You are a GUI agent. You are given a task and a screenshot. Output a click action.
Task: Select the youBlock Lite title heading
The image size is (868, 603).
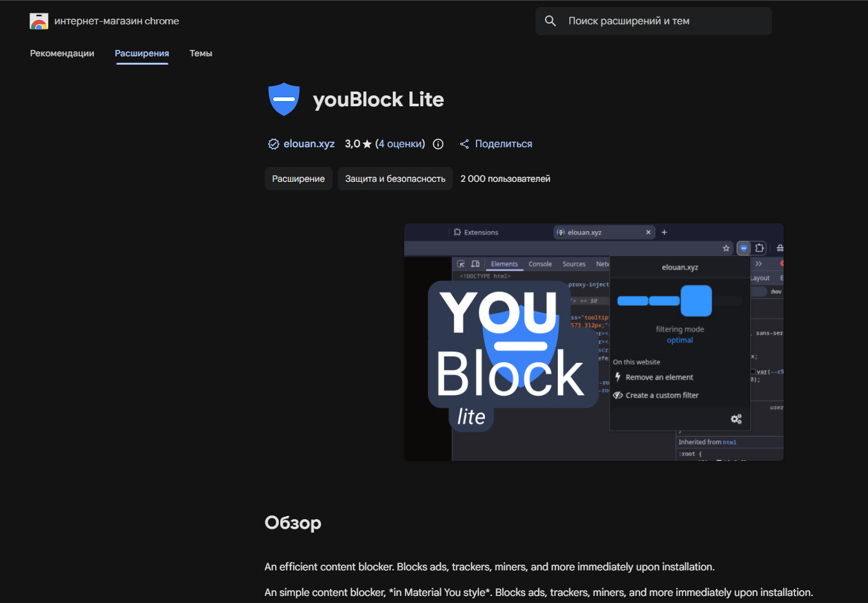(x=378, y=99)
